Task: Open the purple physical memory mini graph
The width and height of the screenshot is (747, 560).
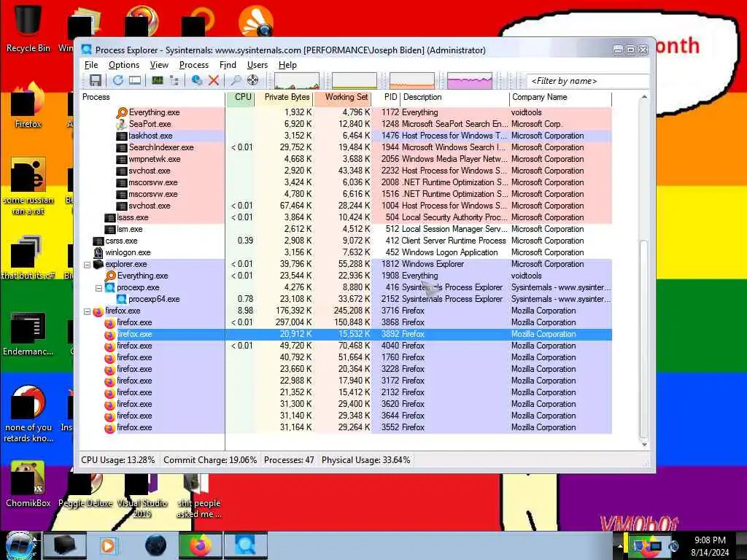Action: point(470,81)
